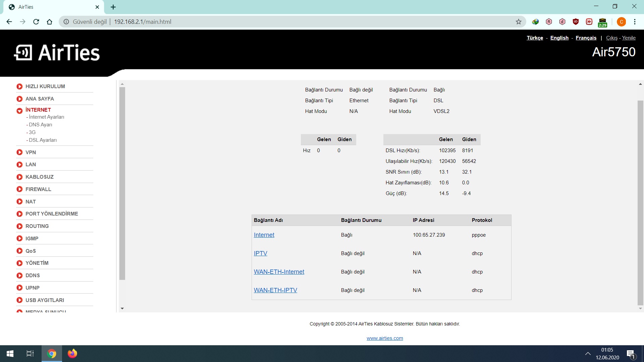The height and width of the screenshot is (362, 644).
Task: Open ANA SAYFA menu item
Action: click(40, 99)
